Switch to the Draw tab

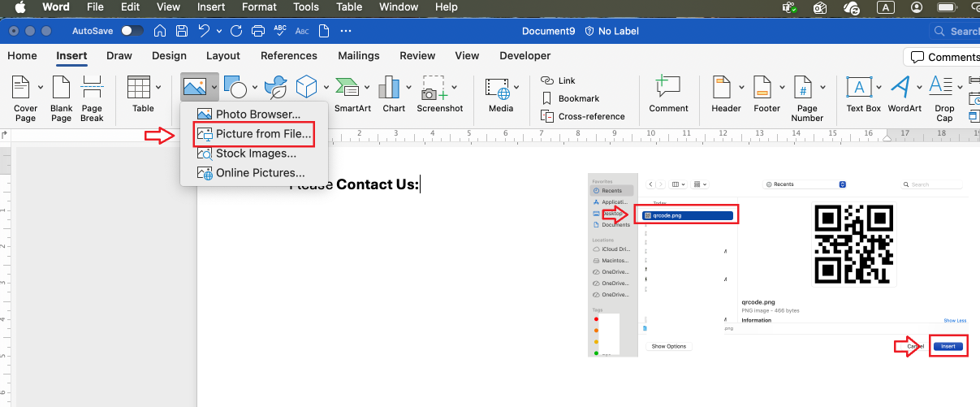tap(119, 56)
